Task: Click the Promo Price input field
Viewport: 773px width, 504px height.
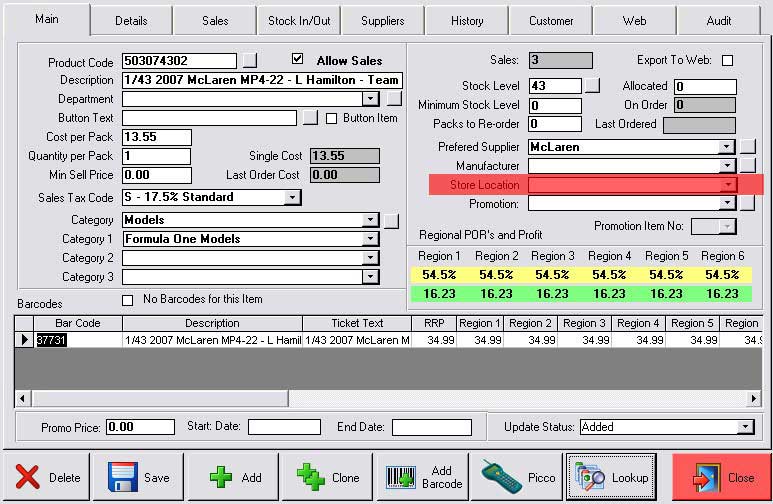Action: coord(140,427)
